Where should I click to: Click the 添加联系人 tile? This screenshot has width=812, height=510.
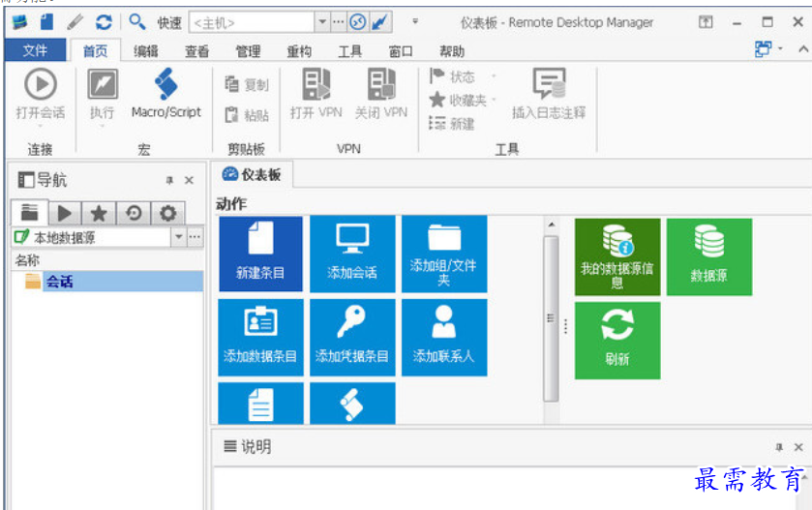point(444,337)
